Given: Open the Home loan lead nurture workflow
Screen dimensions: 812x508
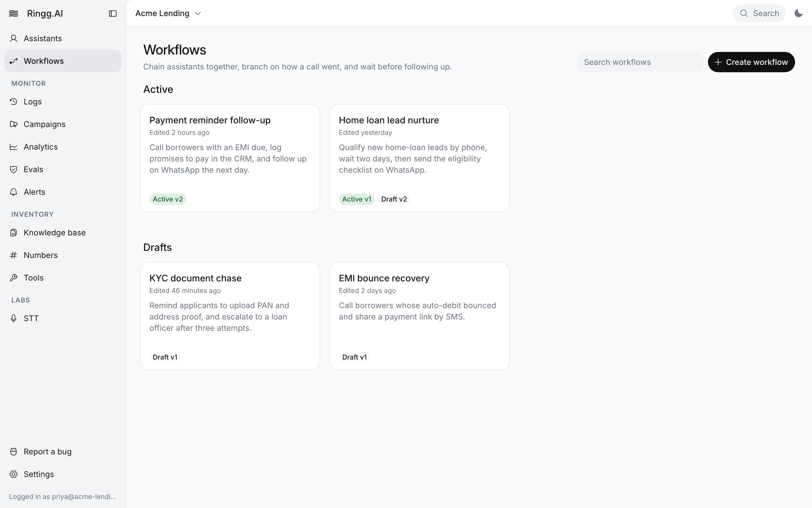Looking at the screenshot, I should coord(420,158).
